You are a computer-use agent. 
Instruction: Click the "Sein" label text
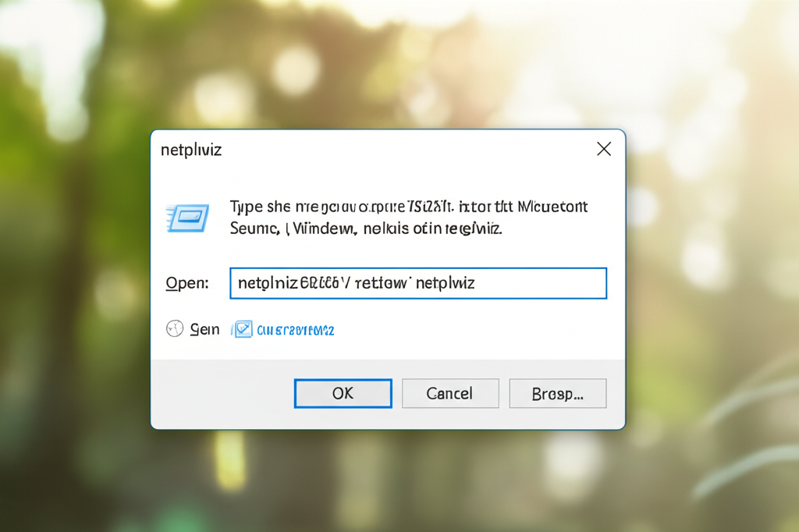coord(204,329)
